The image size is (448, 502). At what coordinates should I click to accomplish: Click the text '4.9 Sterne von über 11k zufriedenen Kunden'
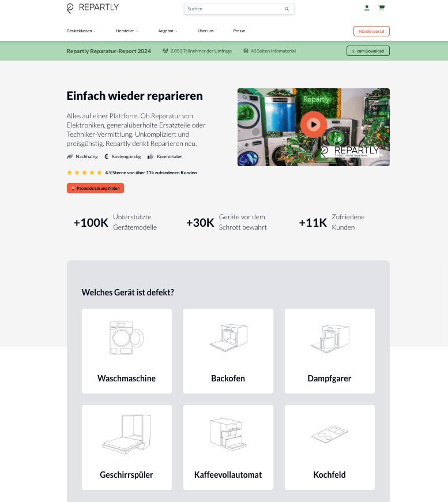[x=150, y=173]
